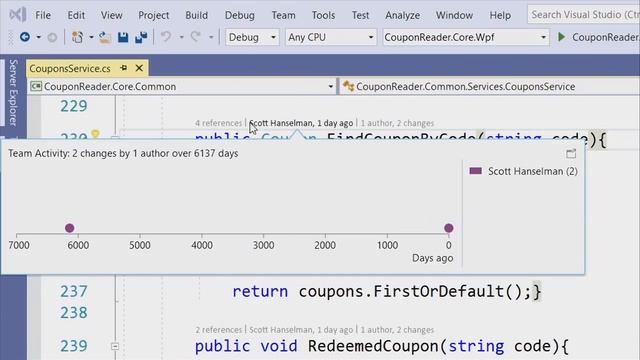Click the Navigate Backward arrow icon
The image size is (640, 360).
tap(25, 37)
